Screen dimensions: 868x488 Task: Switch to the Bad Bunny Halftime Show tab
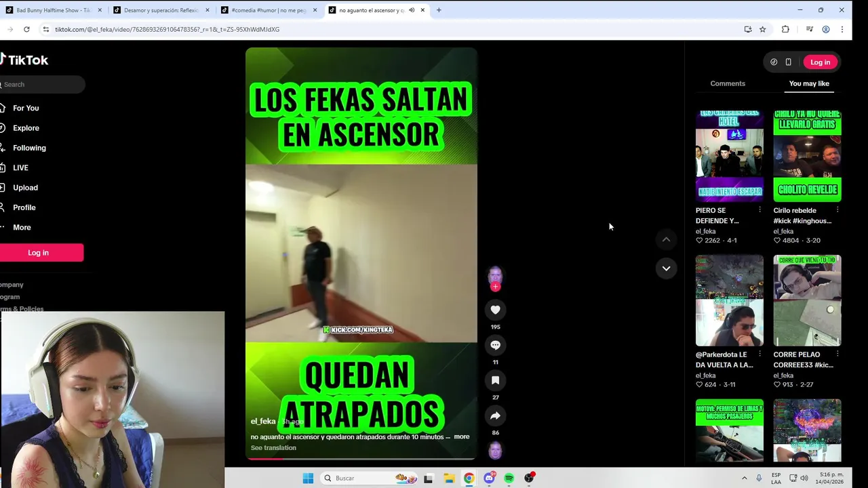[53, 10]
